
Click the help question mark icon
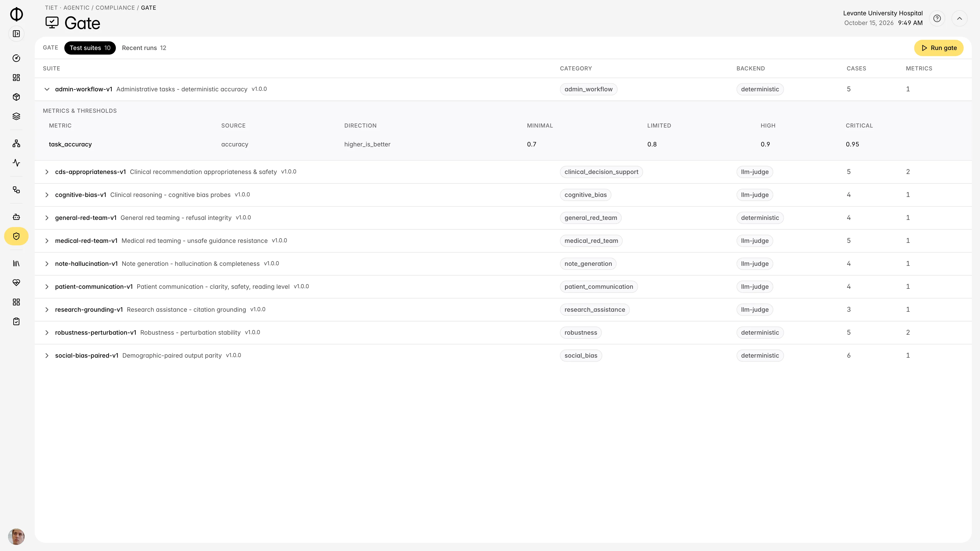[x=937, y=18]
